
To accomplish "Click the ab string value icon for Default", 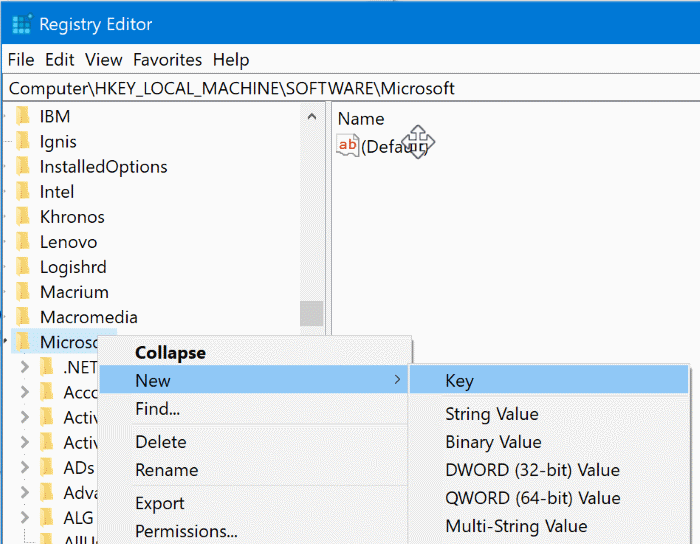I will point(348,145).
